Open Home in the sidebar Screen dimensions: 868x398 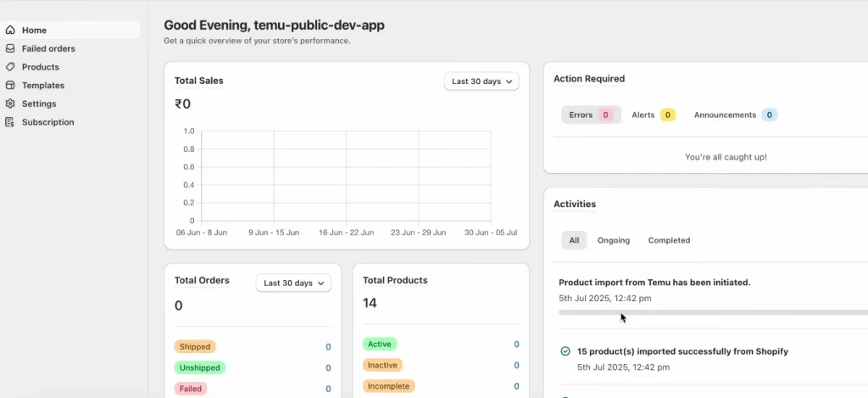point(70,30)
